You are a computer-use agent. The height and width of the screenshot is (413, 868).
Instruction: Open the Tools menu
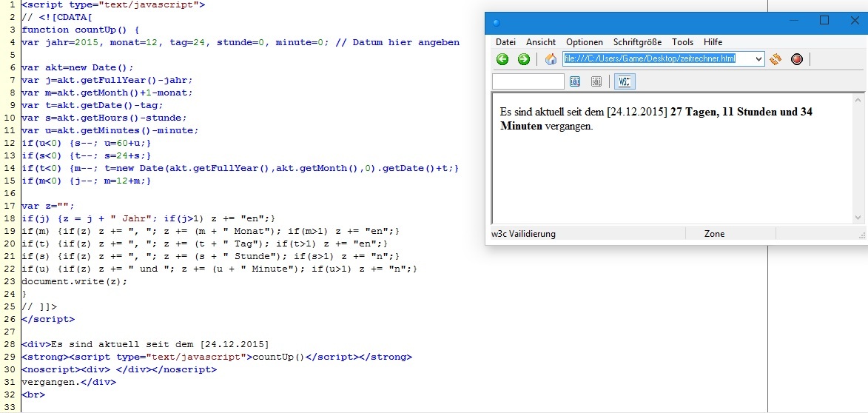point(682,42)
